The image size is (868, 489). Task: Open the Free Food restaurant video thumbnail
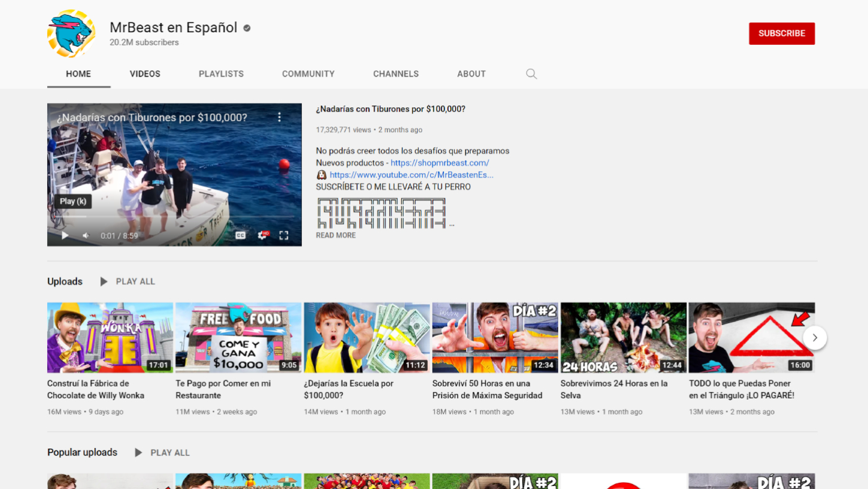239,338
